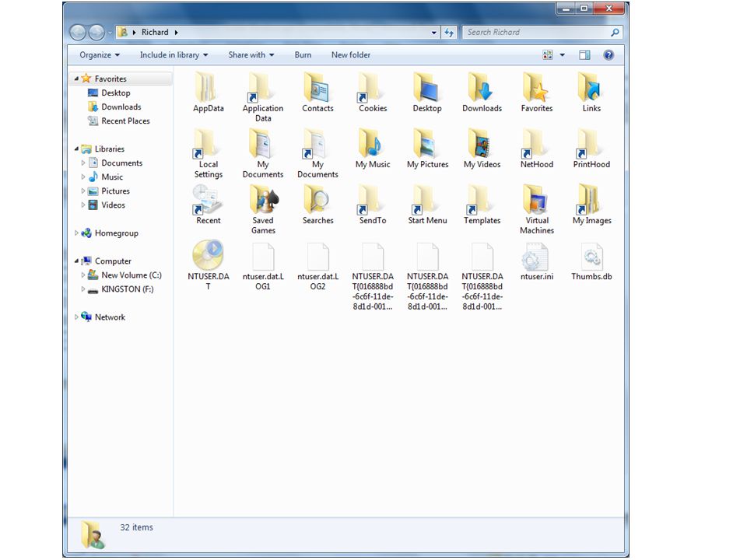
Task: Click Richard in the address breadcrumb
Action: coord(155,33)
